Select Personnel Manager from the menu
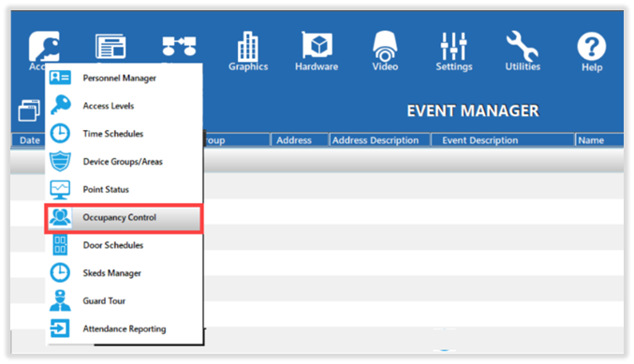 (x=119, y=78)
